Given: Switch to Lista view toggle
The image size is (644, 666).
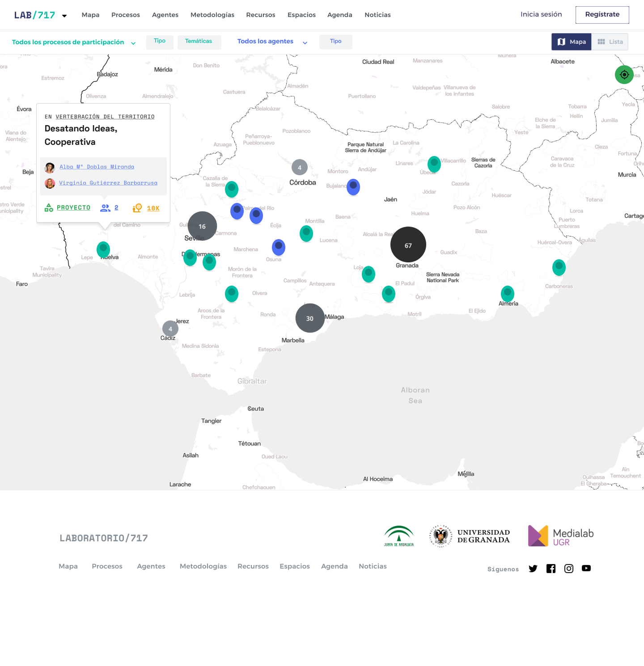Looking at the screenshot, I should tap(610, 42).
